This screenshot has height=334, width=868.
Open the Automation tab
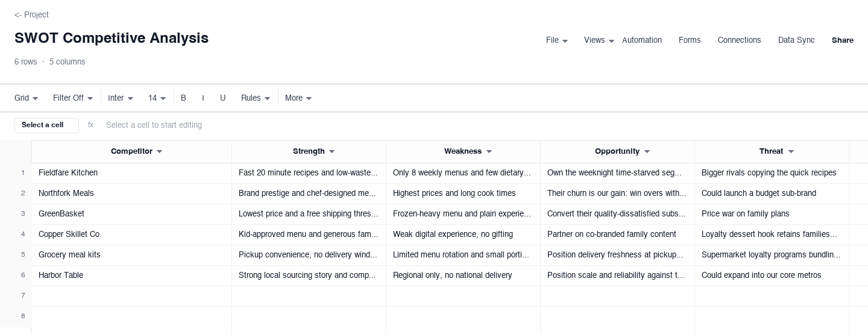click(x=641, y=40)
